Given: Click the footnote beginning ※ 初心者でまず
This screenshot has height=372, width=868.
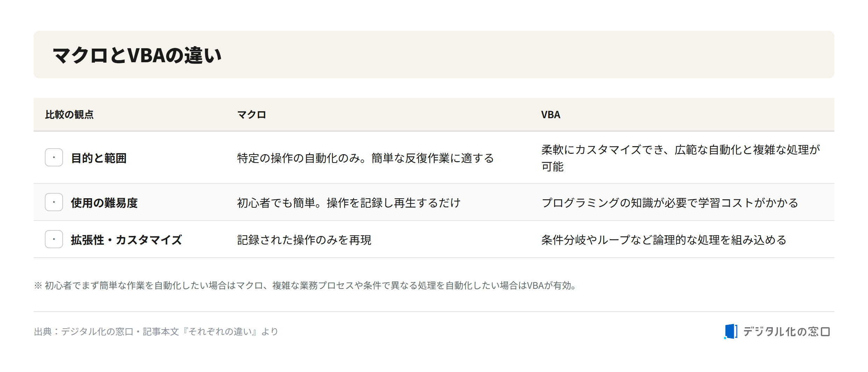Looking at the screenshot, I should point(305,286).
